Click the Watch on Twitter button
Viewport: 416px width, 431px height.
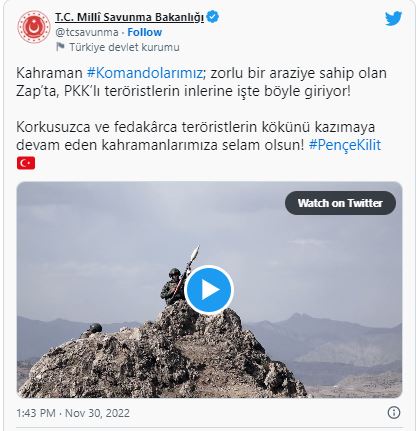[x=340, y=203]
